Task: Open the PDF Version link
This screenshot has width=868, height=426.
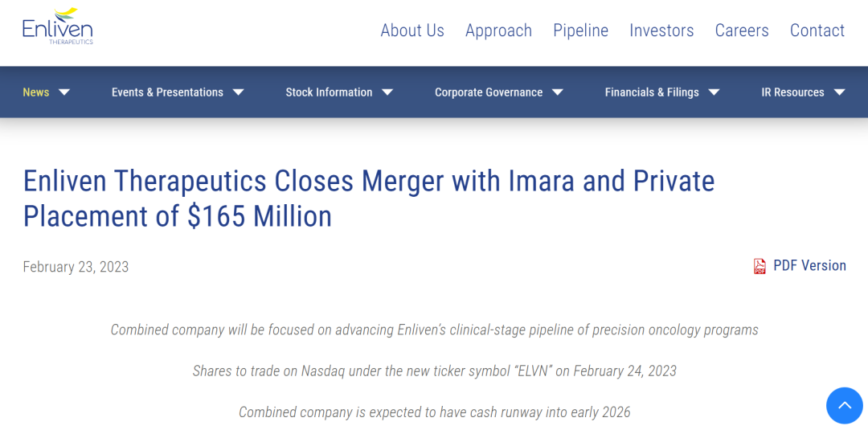Action: pyautogui.click(x=809, y=266)
